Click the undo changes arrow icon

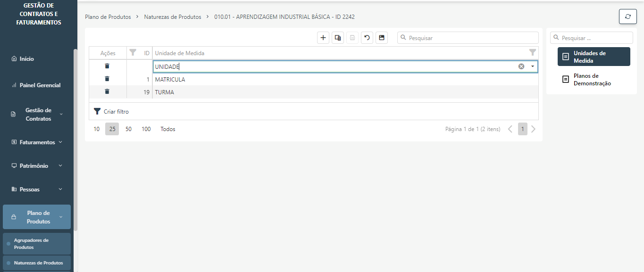pyautogui.click(x=367, y=38)
